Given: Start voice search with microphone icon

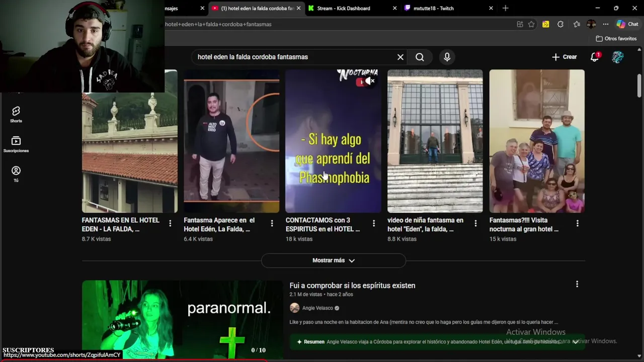Looking at the screenshot, I should coord(447,57).
